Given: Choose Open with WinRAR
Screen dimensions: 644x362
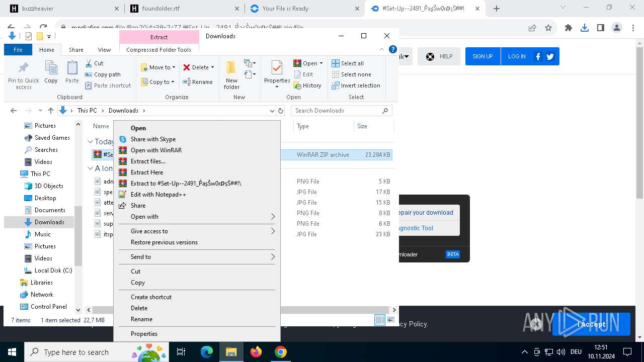Looking at the screenshot, I should [x=197, y=150].
